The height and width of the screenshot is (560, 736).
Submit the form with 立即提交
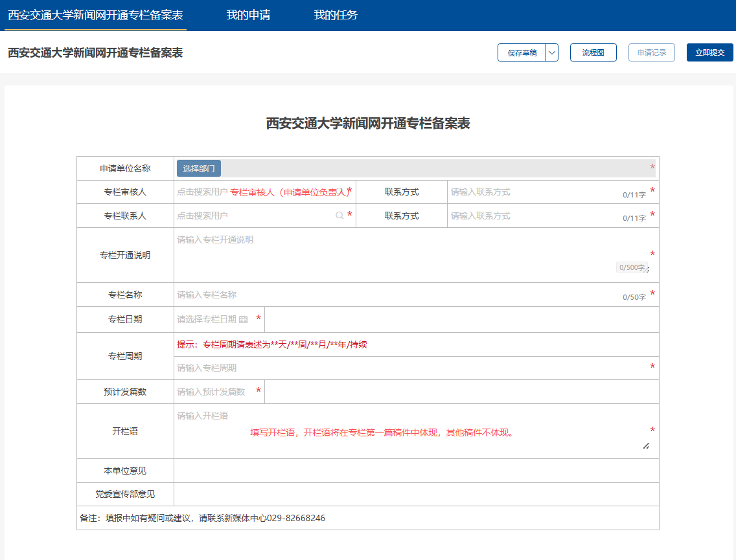[709, 53]
